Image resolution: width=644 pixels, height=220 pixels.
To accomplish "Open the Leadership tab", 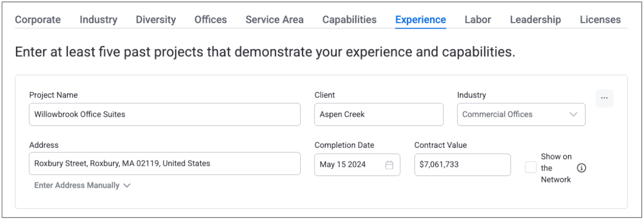I will point(535,20).
